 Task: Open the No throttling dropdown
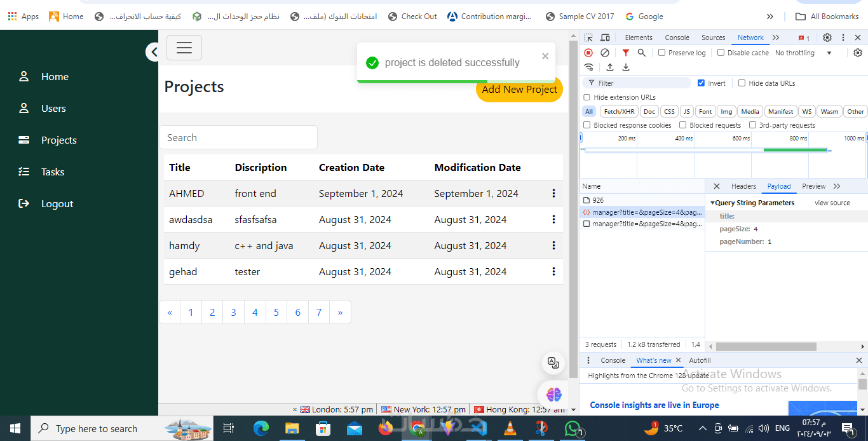803,53
